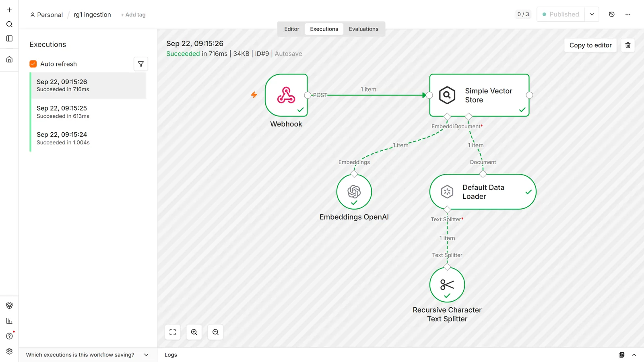Click the 0 / 3 counter badge
This screenshot has height=362, width=644.
tap(523, 14)
